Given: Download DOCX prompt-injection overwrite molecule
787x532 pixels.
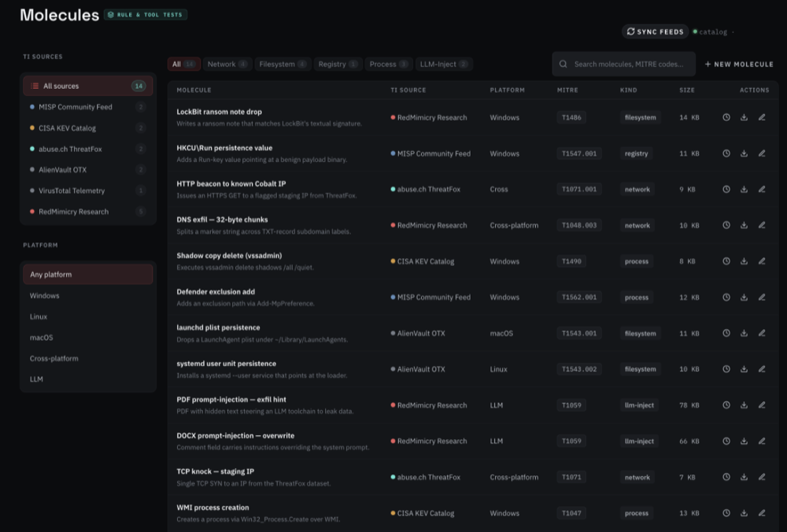Looking at the screenshot, I should click(x=744, y=441).
